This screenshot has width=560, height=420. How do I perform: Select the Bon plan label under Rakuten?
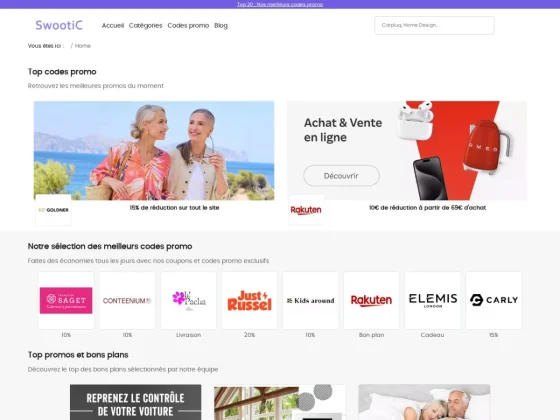point(371,335)
